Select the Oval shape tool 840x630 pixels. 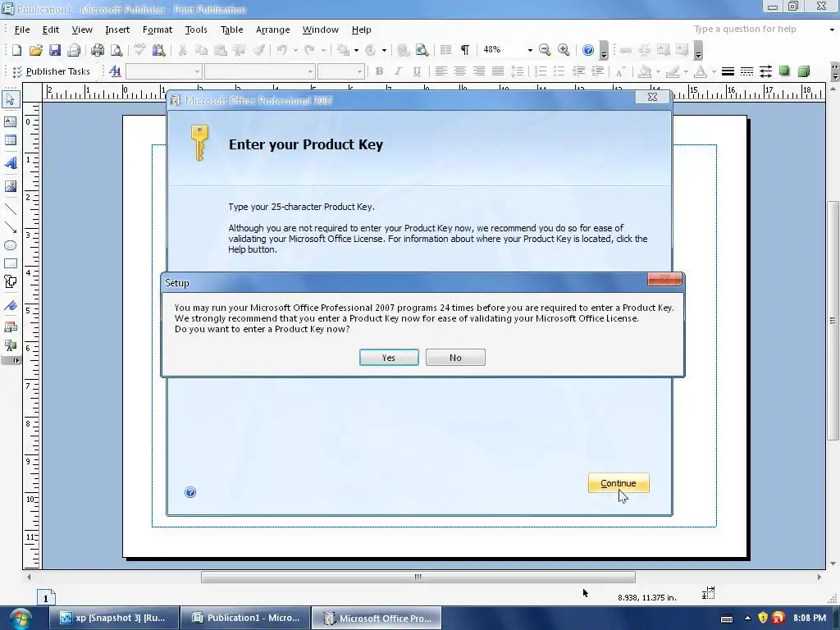click(x=10, y=245)
